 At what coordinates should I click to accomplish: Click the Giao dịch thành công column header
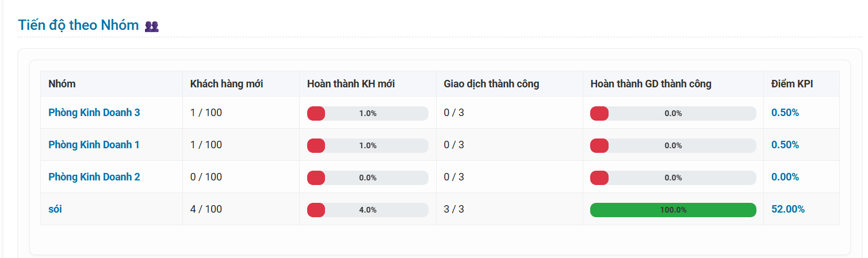(491, 84)
